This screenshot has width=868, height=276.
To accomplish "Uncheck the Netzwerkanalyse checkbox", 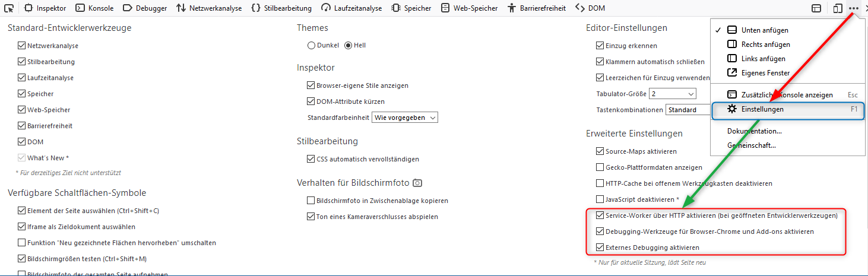I will pyautogui.click(x=22, y=46).
